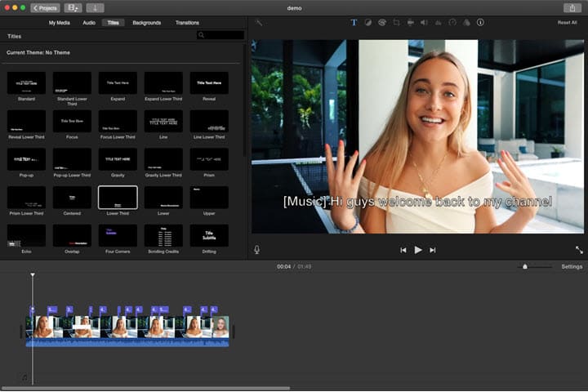
Task: Click the magic wand auto-enhance icon
Action: pyautogui.click(x=259, y=22)
